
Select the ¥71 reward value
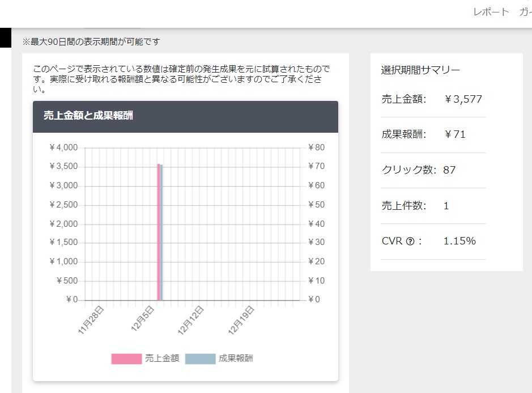point(455,134)
